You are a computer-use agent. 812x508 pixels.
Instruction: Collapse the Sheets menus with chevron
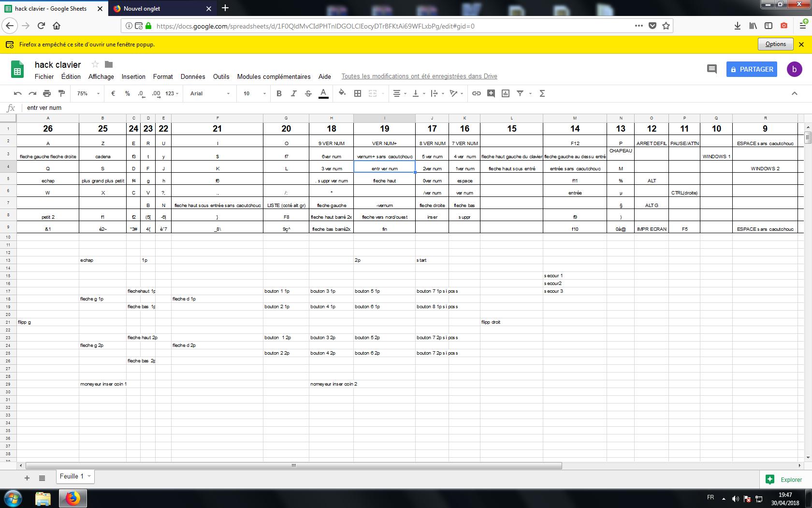coord(795,93)
